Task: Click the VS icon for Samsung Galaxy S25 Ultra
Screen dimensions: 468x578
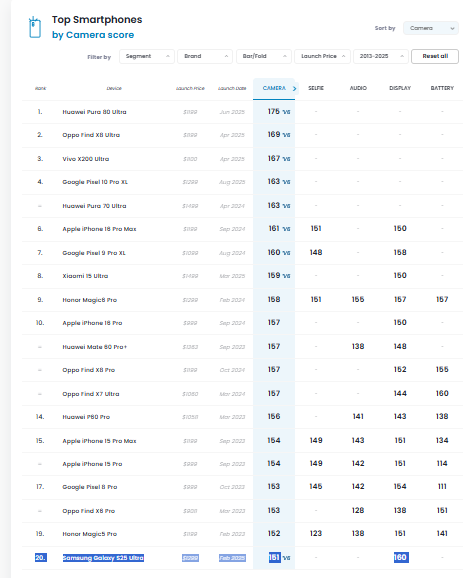Action: [x=286, y=558]
